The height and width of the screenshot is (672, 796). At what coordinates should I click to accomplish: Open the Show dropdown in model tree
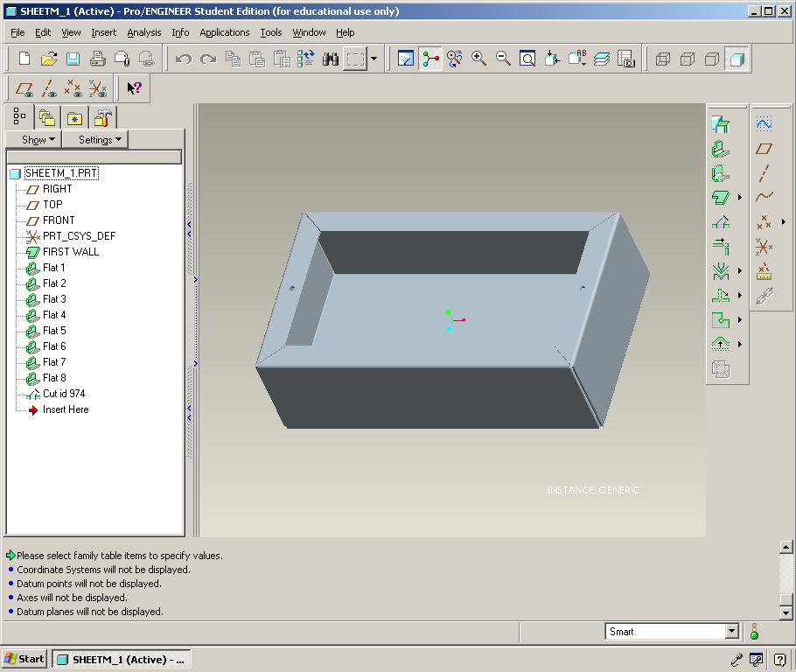(38, 139)
